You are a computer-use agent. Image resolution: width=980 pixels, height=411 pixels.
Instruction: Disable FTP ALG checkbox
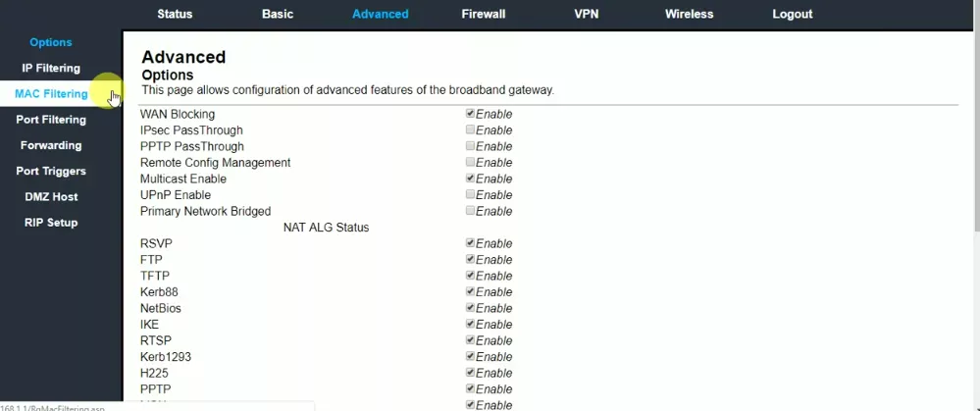471,260
